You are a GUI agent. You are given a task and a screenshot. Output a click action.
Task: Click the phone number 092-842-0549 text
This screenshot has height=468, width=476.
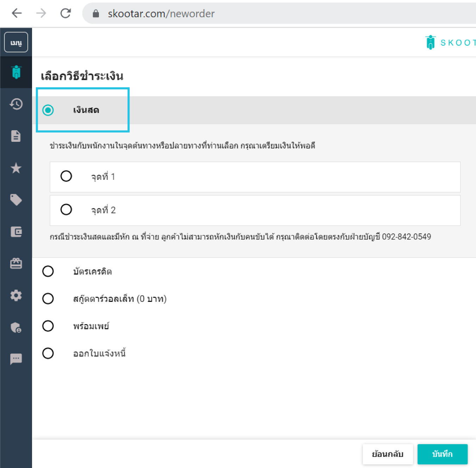tap(406, 236)
